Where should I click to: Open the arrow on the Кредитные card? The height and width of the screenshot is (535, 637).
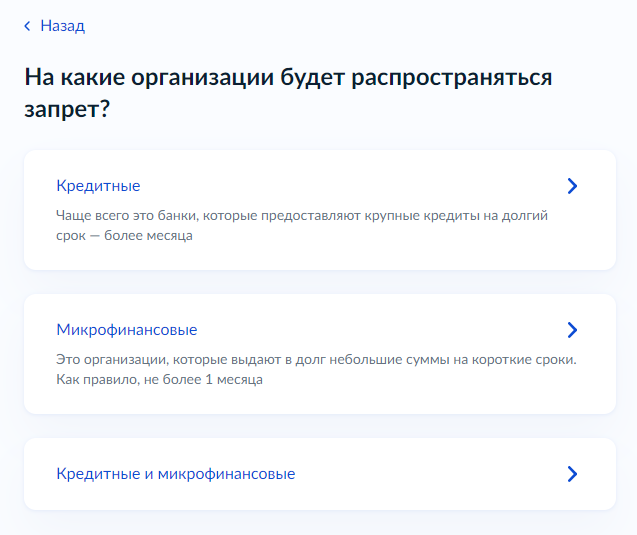[572, 186]
